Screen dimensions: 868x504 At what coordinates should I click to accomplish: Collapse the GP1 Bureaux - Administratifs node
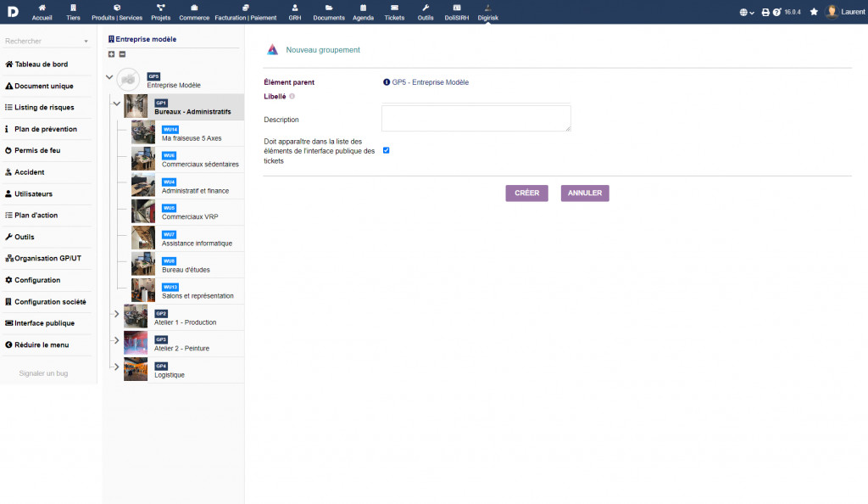(117, 104)
